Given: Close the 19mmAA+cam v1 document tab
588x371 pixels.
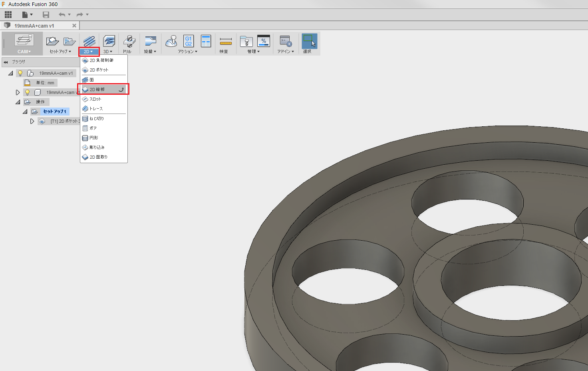Looking at the screenshot, I should click(74, 26).
